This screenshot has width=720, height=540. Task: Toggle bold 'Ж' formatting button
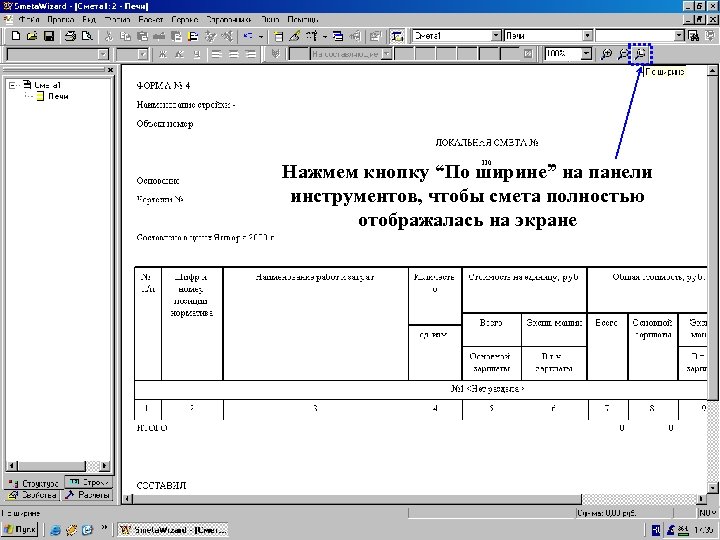click(x=162, y=54)
